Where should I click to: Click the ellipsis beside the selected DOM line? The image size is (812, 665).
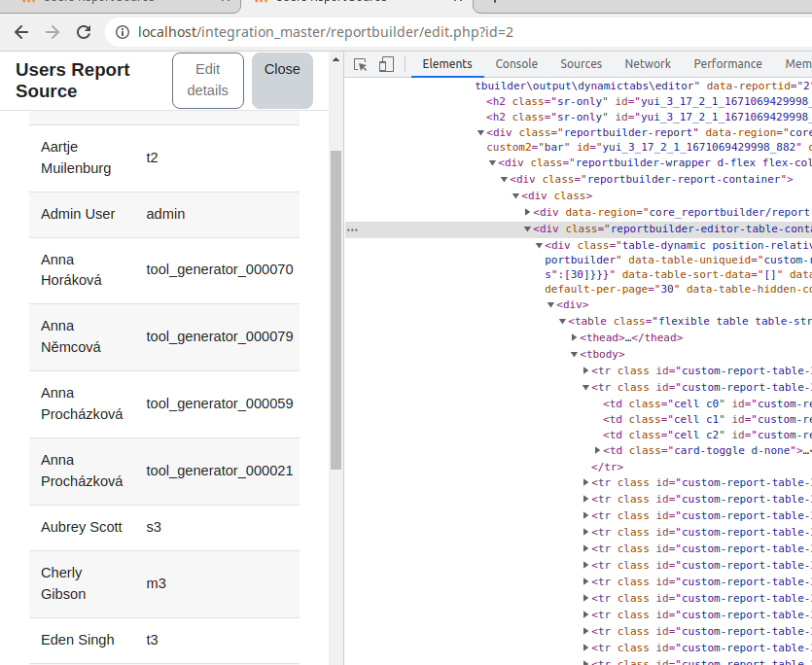pos(352,229)
